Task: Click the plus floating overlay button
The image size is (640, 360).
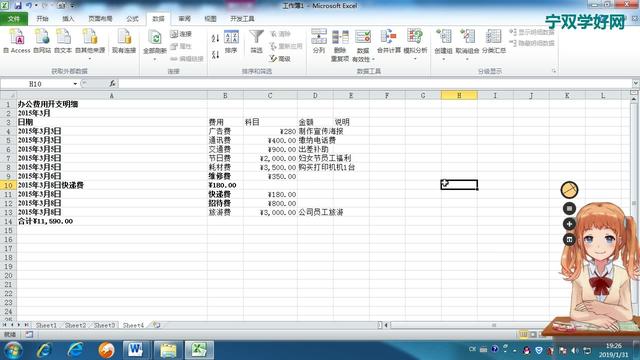Action: pyautogui.click(x=569, y=224)
